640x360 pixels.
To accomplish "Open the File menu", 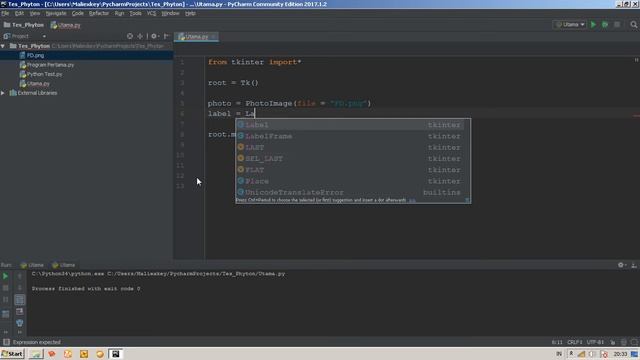I will tap(5, 13).
